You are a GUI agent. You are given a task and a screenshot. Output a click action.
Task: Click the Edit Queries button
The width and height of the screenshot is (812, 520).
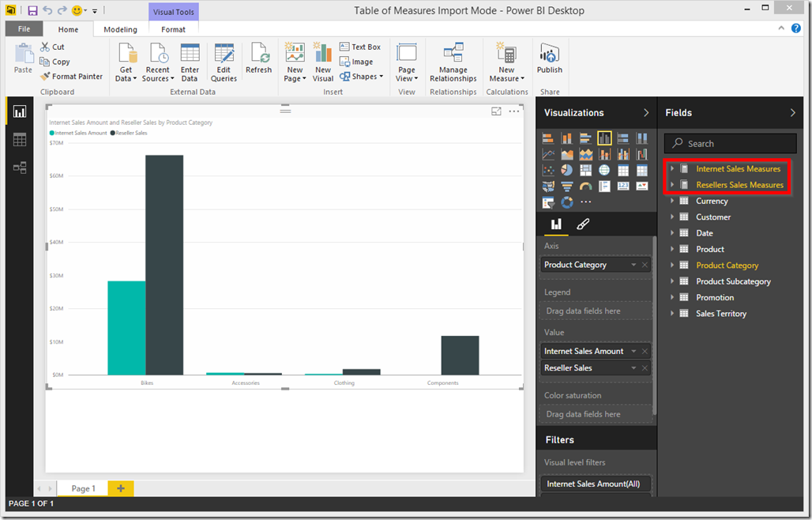[224, 62]
